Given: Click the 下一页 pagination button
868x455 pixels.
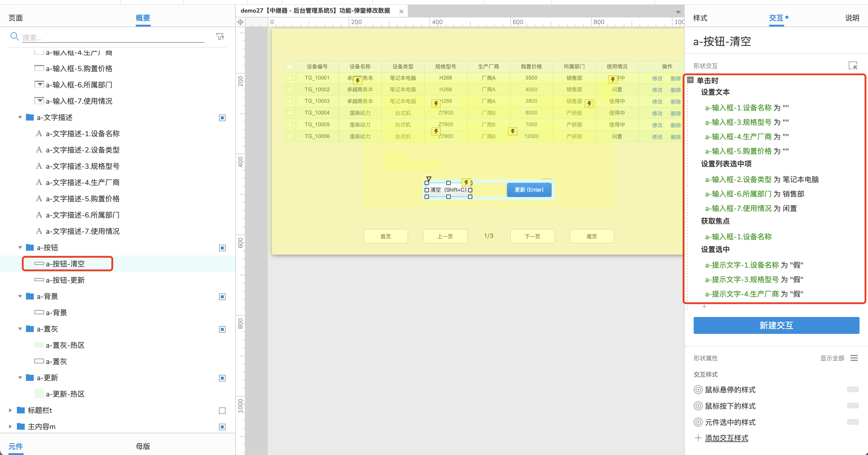Looking at the screenshot, I should point(532,236).
